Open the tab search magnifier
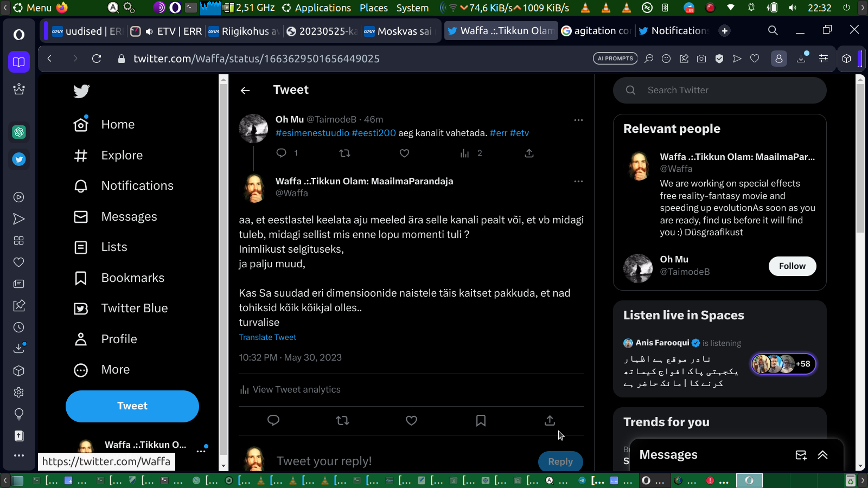This screenshot has height=488, width=868. coord(773,30)
